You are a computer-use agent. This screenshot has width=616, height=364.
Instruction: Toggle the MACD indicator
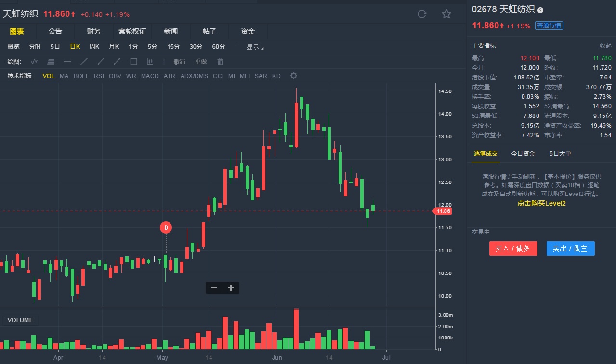tap(150, 76)
